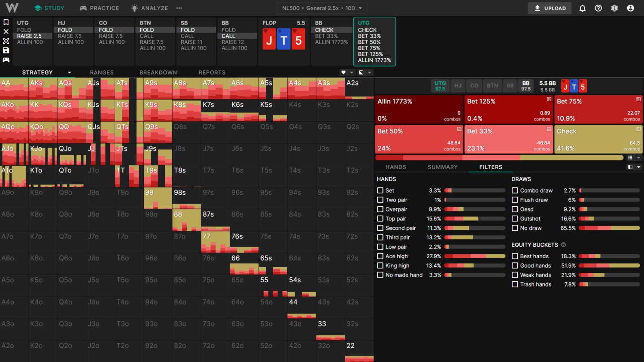Open help via the question mark icon
This screenshot has width=644, height=362.
click(598, 8)
